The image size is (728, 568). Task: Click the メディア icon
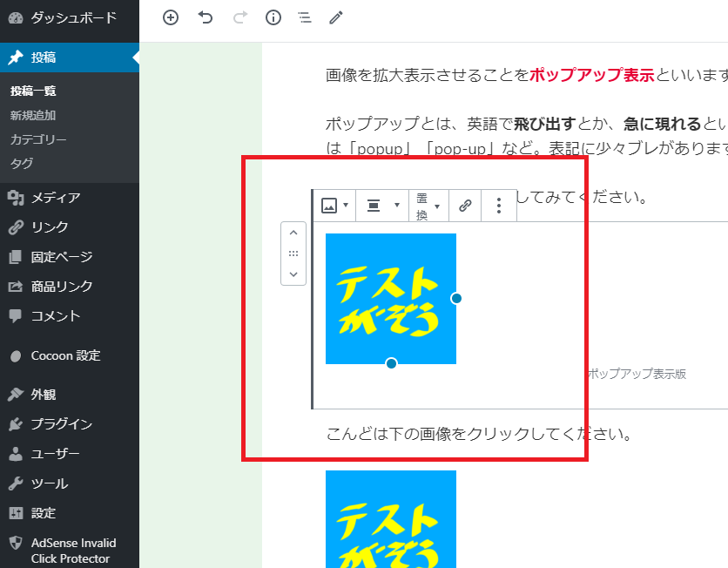16,198
